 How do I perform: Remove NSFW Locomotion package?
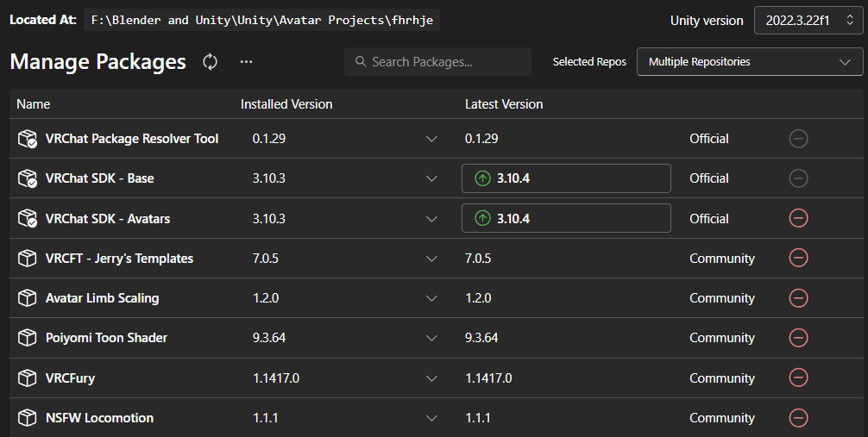pos(798,418)
